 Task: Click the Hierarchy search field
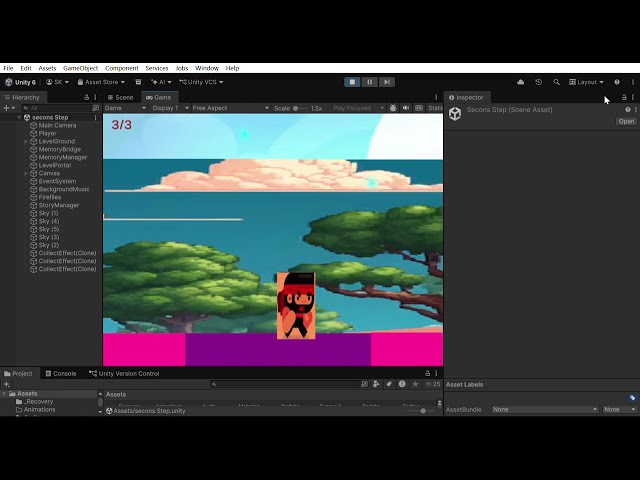pyautogui.click(x=56, y=108)
